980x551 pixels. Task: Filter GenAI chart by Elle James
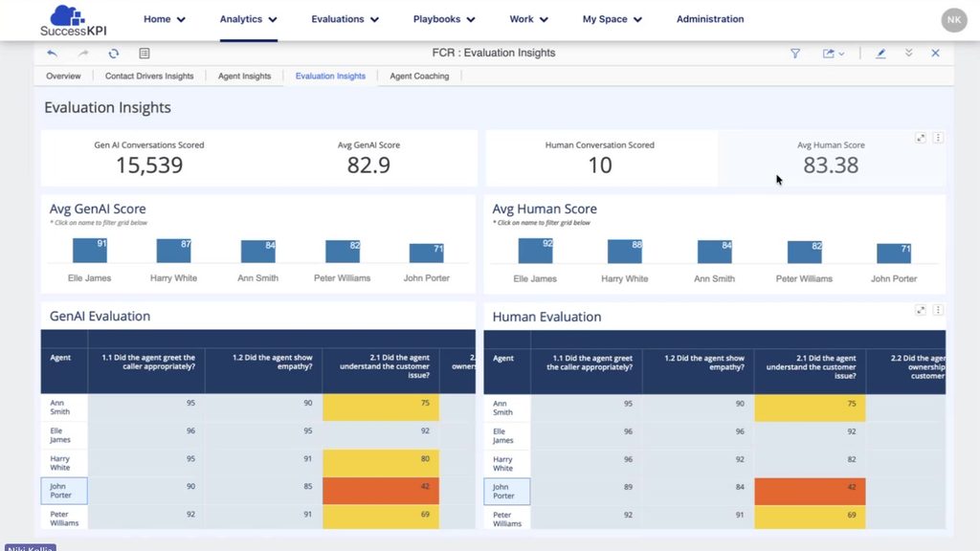[89, 278]
